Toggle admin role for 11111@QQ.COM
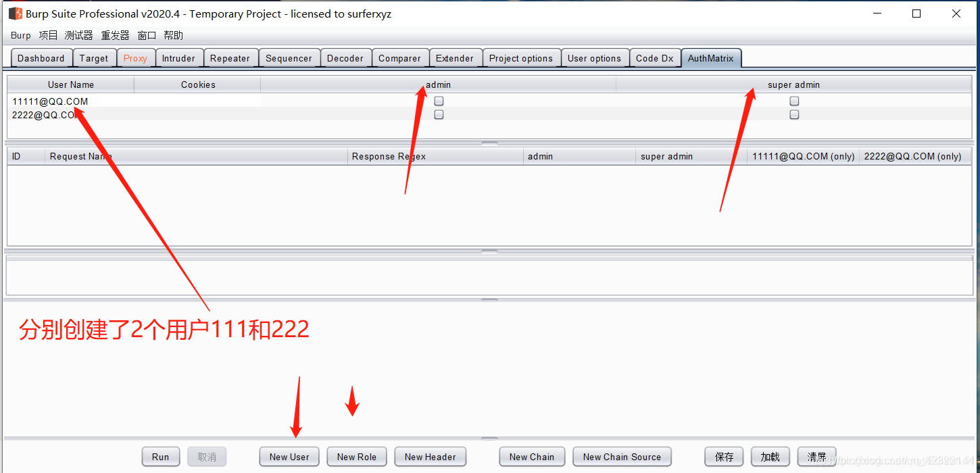The width and height of the screenshot is (980, 473). [439, 101]
